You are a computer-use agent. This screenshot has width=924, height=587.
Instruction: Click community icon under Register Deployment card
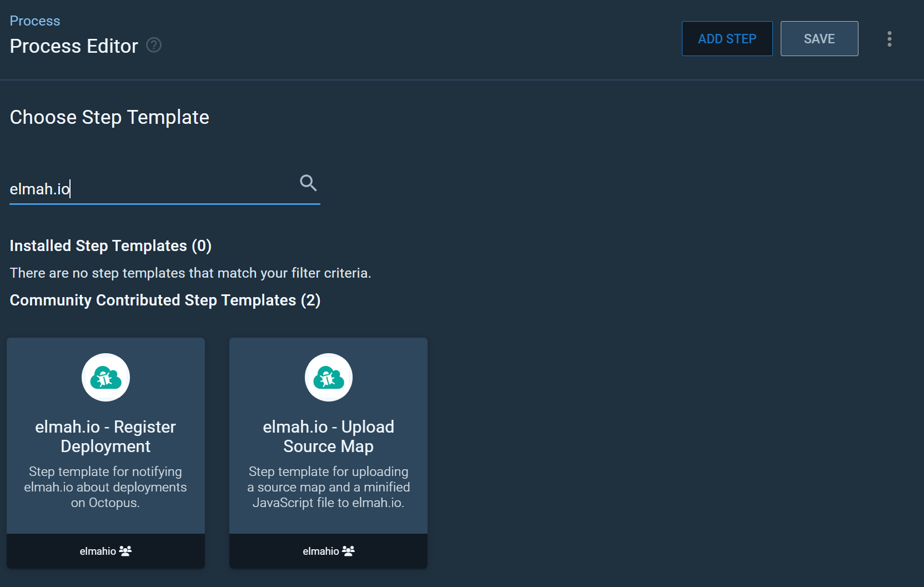pyautogui.click(x=125, y=551)
